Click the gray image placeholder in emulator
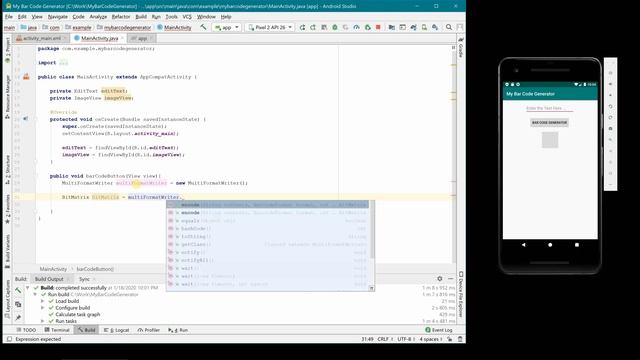Viewport: 640px width, 360px height. 550,140
